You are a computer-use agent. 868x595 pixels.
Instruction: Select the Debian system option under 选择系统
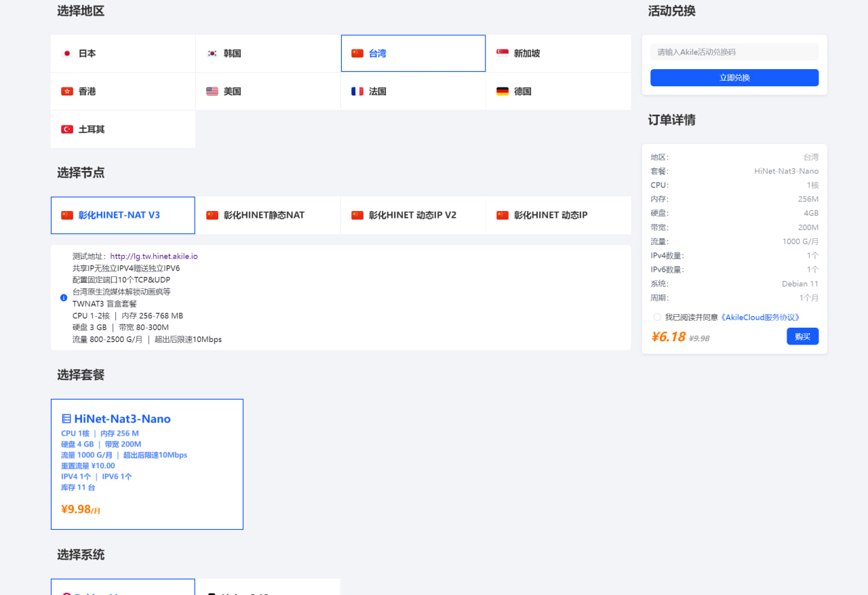pos(122,589)
